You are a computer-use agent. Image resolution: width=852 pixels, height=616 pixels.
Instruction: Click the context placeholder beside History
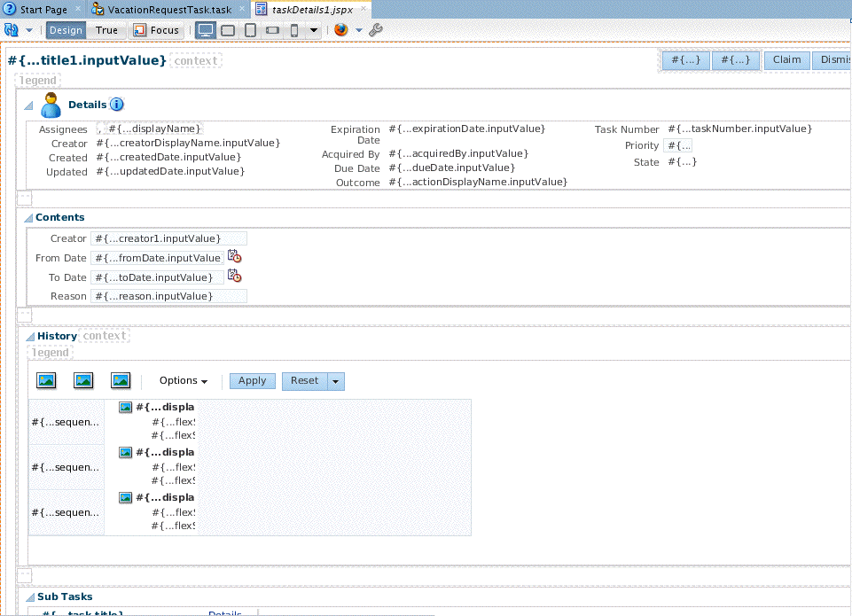pyautogui.click(x=105, y=336)
